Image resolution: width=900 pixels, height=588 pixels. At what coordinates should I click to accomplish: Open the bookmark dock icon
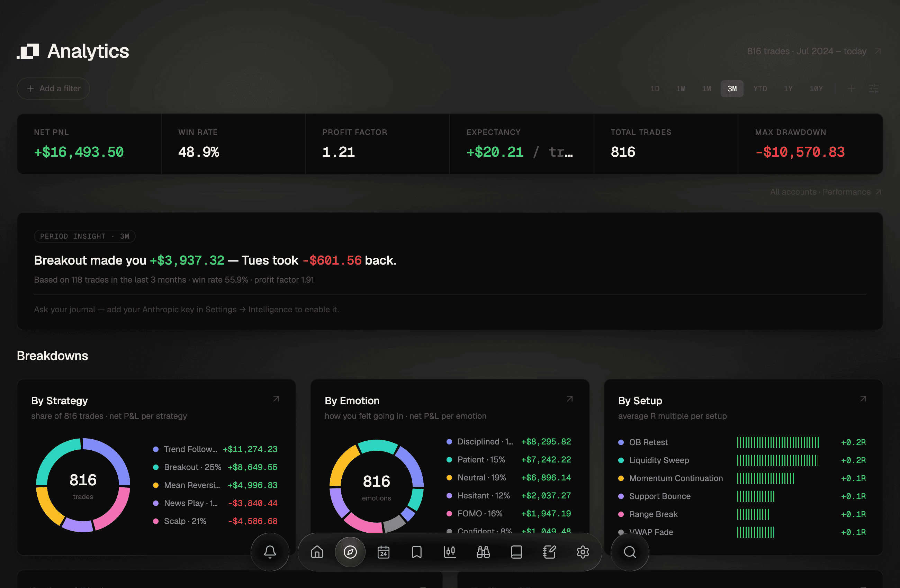pyautogui.click(x=417, y=552)
